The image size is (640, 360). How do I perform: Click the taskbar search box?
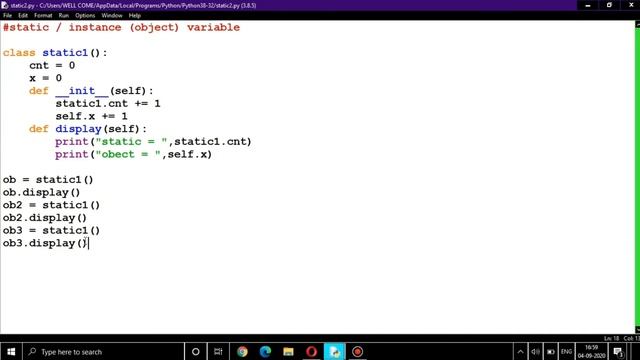pyautogui.click(x=103, y=351)
